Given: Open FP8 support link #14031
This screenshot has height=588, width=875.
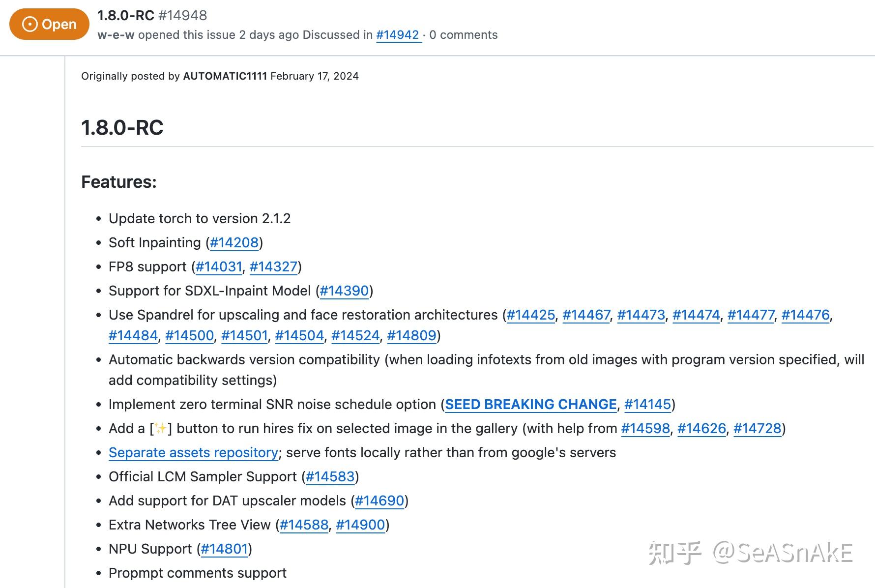Looking at the screenshot, I should click(x=218, y=266).
